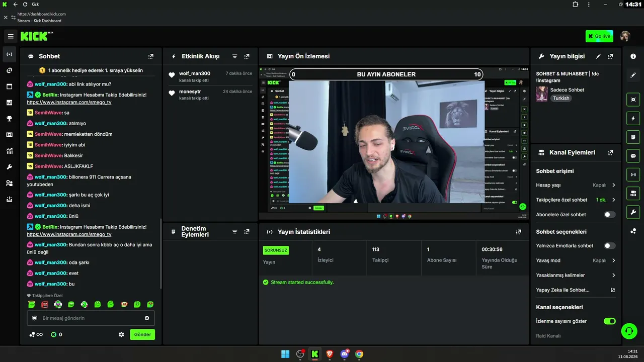Open the wrench settings icon in left sidebar
The image size is (644, 362).
coord(9,167)
